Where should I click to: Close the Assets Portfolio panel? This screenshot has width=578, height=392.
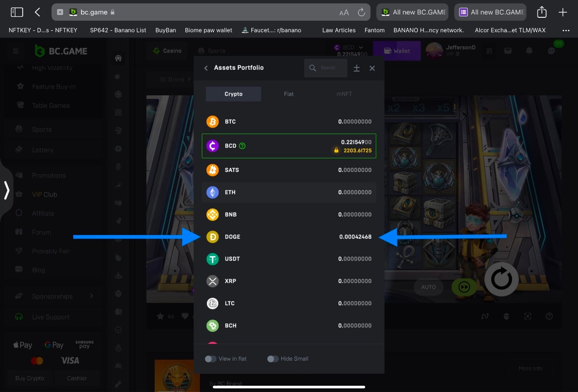[372, 68]
